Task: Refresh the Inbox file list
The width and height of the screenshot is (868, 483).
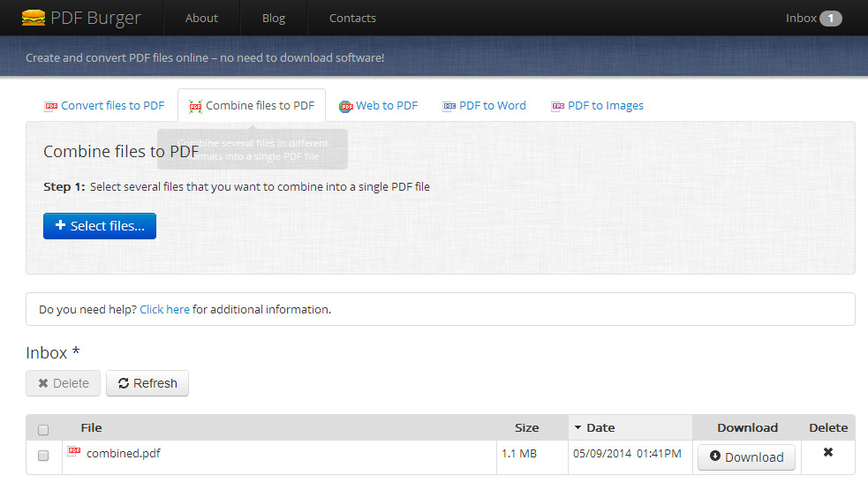Action: click(147, 383)
